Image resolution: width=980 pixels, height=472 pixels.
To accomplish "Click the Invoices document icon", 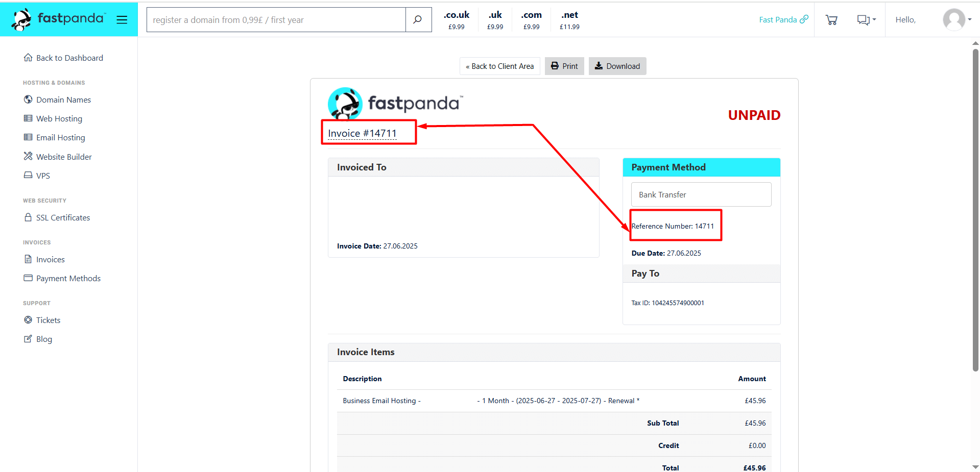I will coord(28,259).
